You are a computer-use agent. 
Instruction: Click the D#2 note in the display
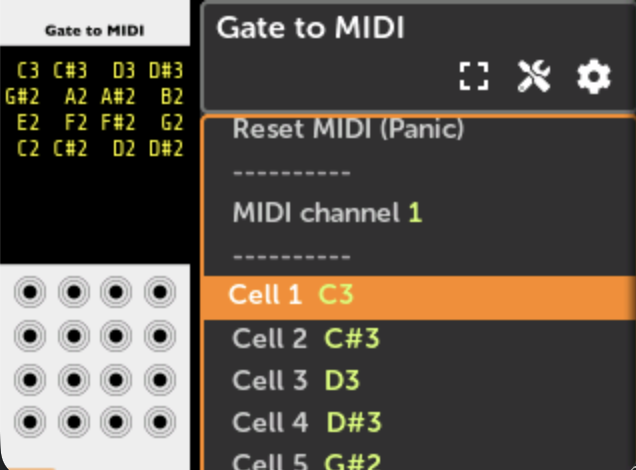pyautogui.click(x=166, y=148)
